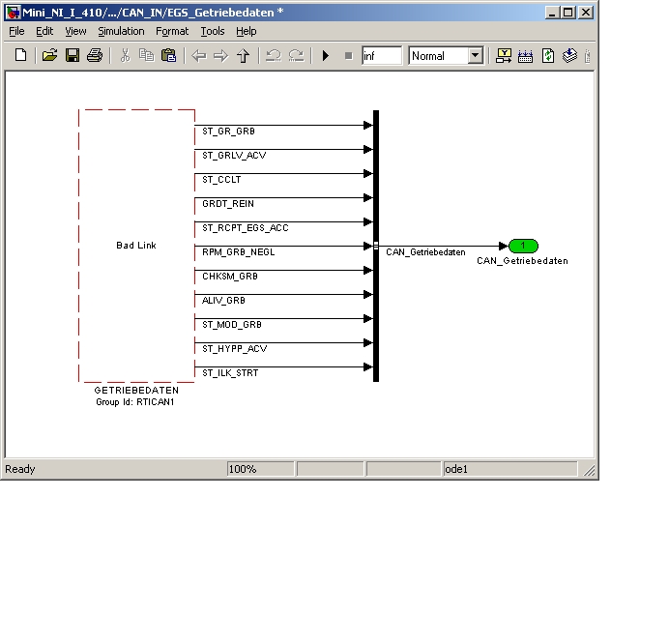Save the model using the floppy disk icon
The image size is (669, 644).
click(x=73, y=56)
